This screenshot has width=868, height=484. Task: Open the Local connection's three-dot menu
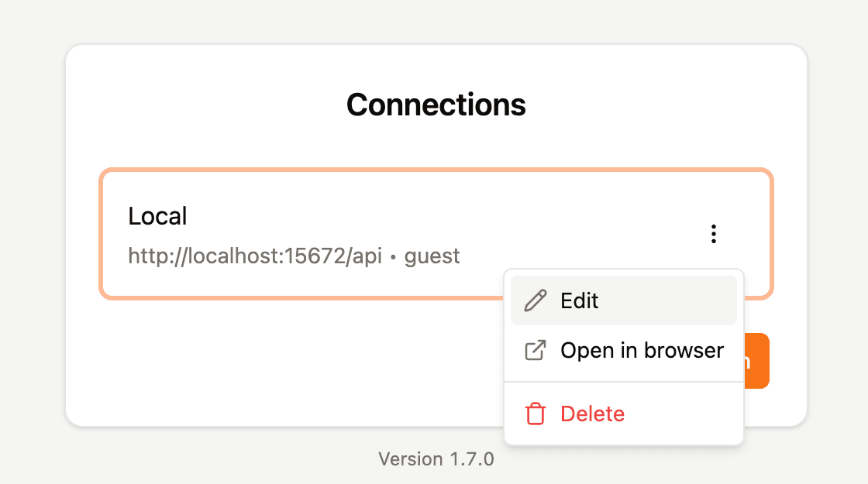point(714,234)
